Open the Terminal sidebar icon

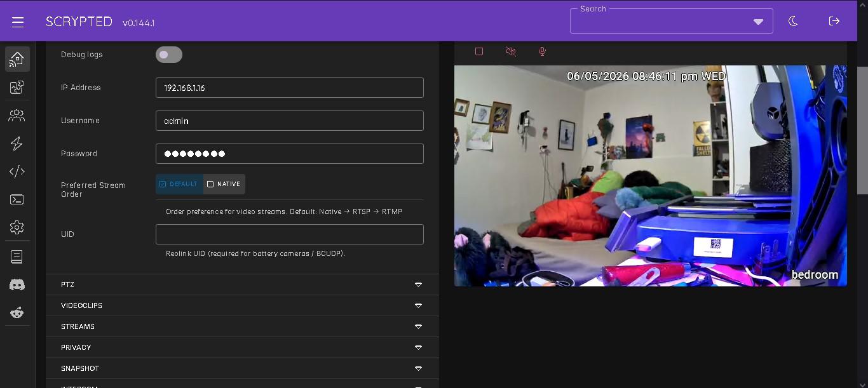tap(17, 199)
